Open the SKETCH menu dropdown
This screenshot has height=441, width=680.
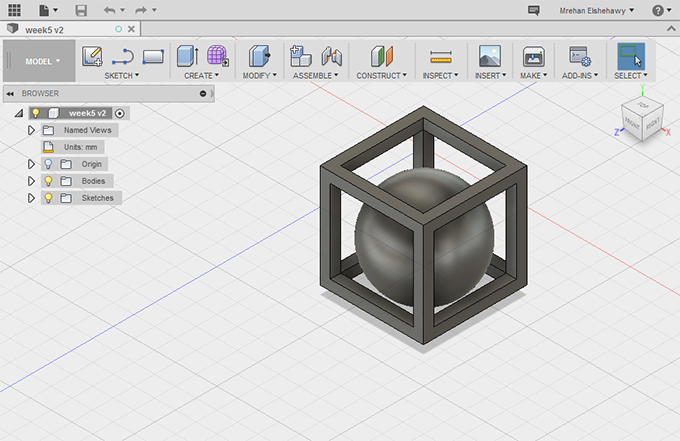coord(122,75)
